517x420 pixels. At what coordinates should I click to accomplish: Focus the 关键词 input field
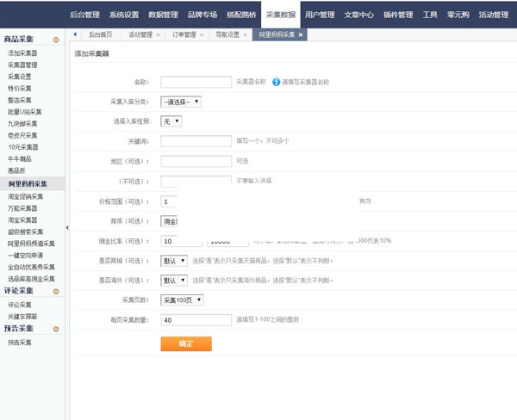pyautogui.click(x=196, y=141)
